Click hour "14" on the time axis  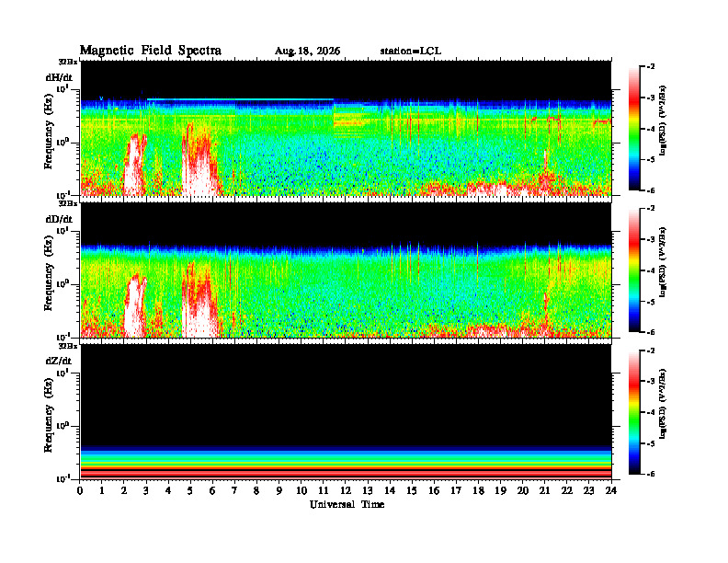click(390, 491)
